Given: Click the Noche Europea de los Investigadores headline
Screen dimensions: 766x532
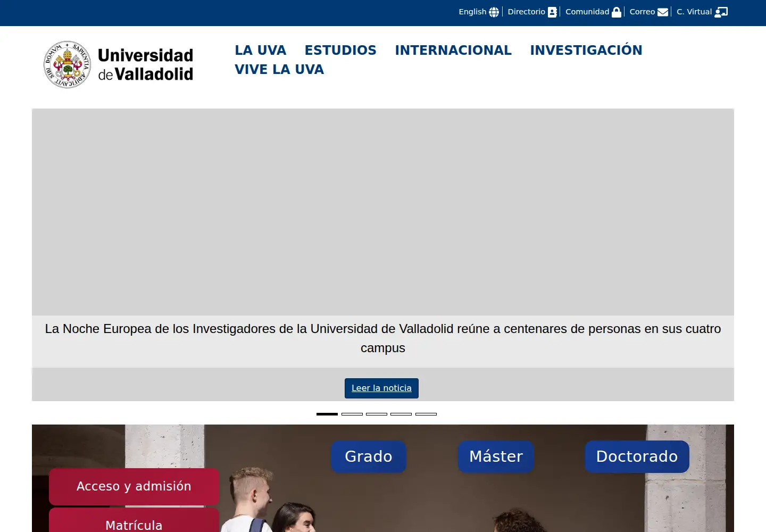Looking at the screenshot, I should (x=383, y=338).
